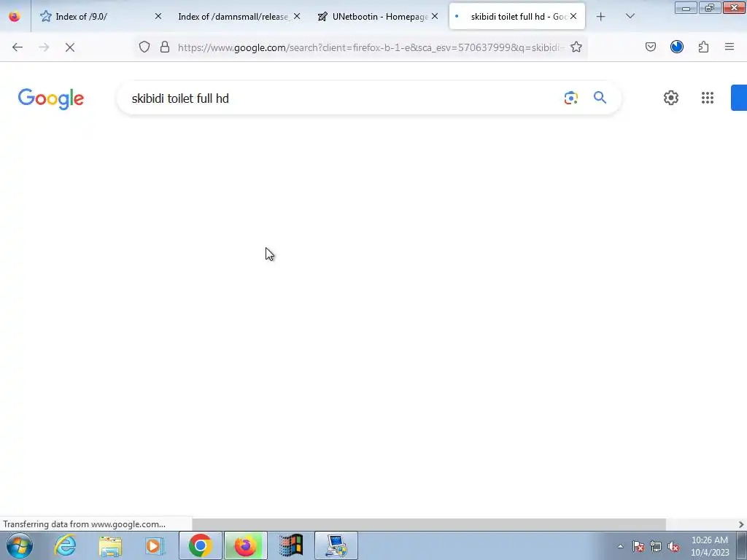Click the blue Sign in button
This screenshot has width=747, height=560.
pyautogui.click(x=739, y=98)
